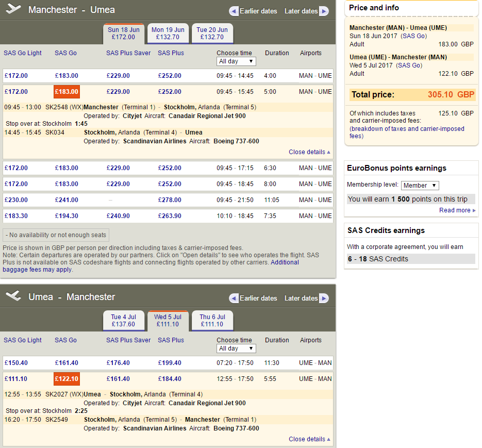Click the Earlier dates arrow for Umea - Manchester

click(x=234, y=298)
